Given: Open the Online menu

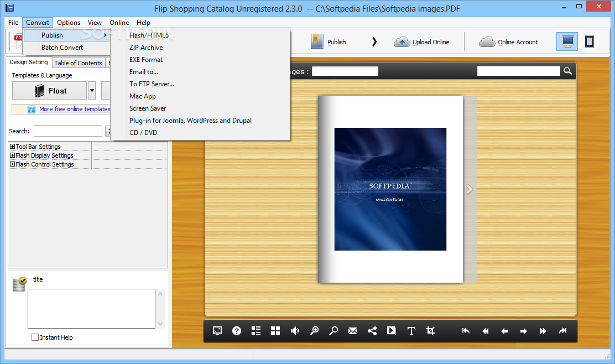Looking at the screenshot, I should click(x=119, y=22).
